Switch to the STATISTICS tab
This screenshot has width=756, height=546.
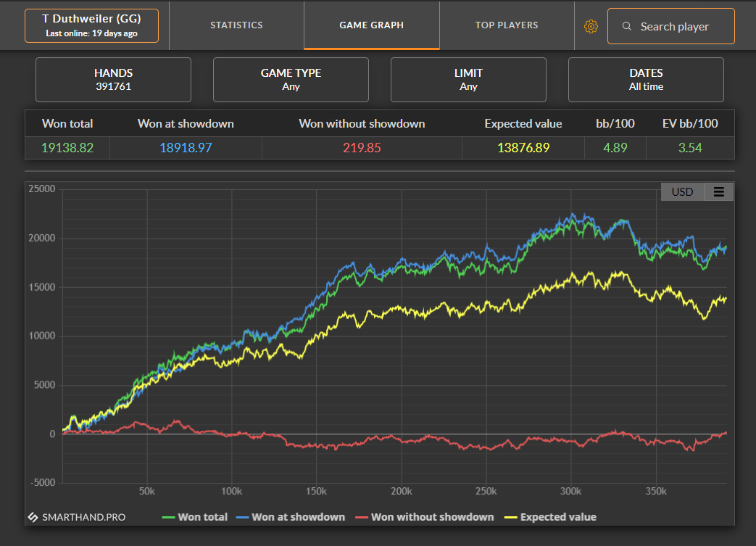[236, 25]
